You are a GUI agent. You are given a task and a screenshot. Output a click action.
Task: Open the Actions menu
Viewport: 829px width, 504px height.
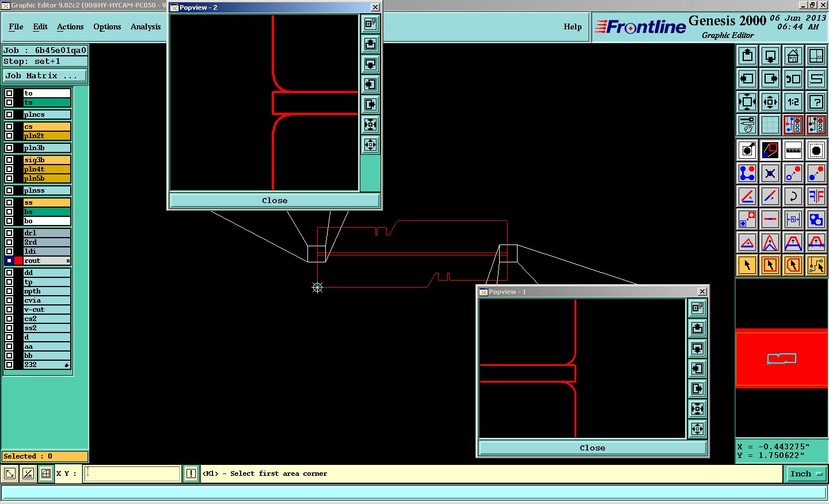70,26
